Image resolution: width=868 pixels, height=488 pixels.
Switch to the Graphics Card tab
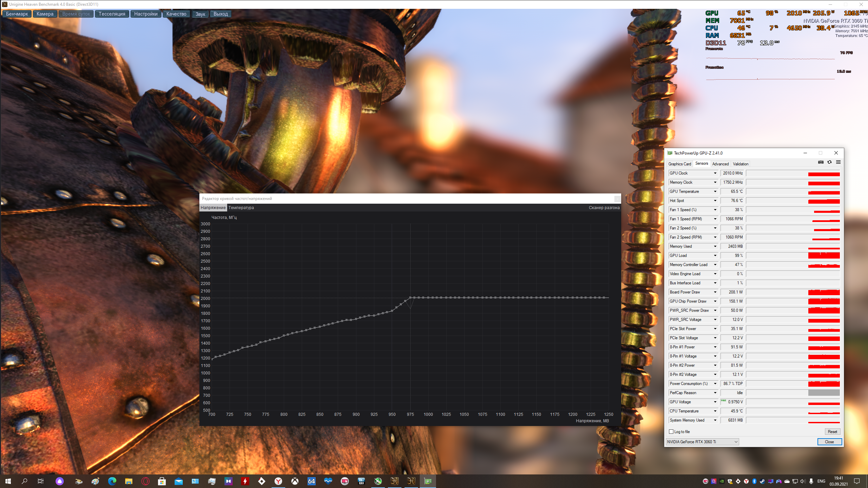[x=679, y=164]
